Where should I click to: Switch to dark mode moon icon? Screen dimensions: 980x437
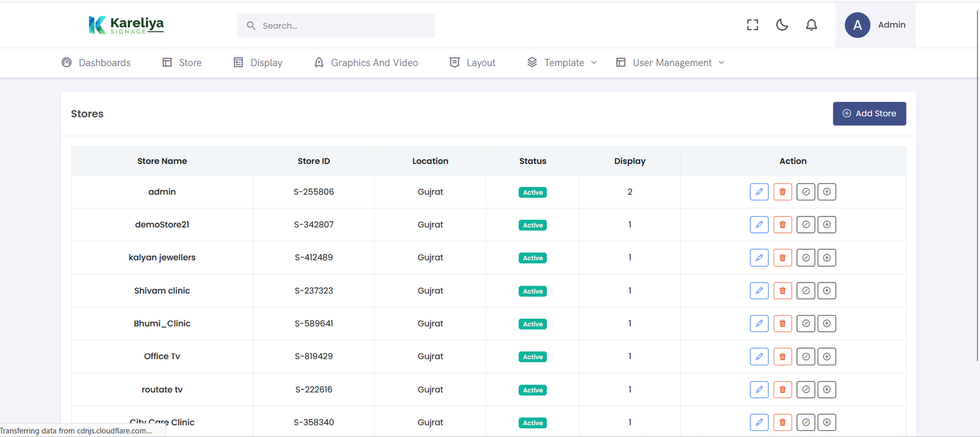click(782, 25)
